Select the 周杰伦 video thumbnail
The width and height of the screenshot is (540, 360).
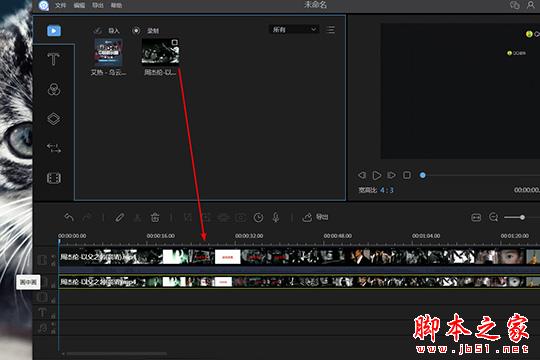(x=160, y=52)
